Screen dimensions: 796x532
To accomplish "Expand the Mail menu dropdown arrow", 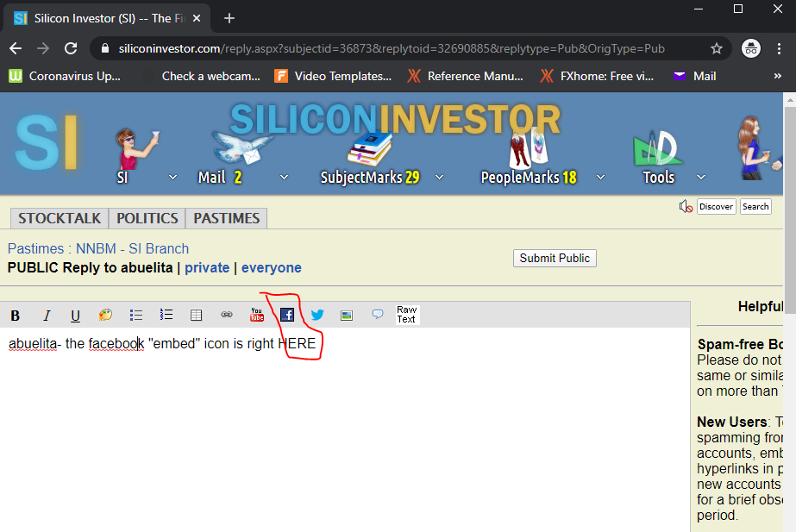I will coord(285,177).
